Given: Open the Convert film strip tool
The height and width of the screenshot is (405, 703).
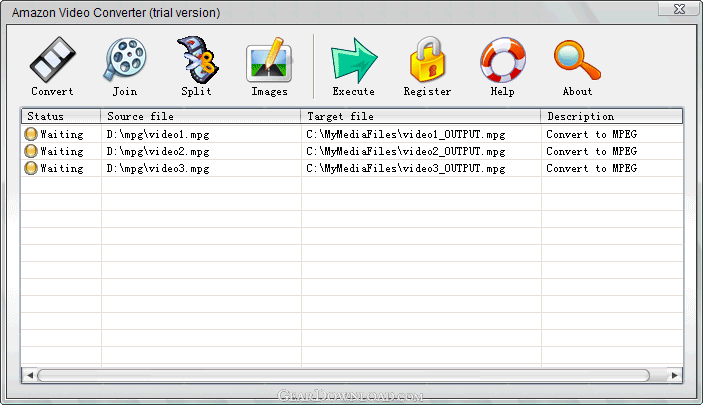Looking at the screenshot, I should coord(52,60).
